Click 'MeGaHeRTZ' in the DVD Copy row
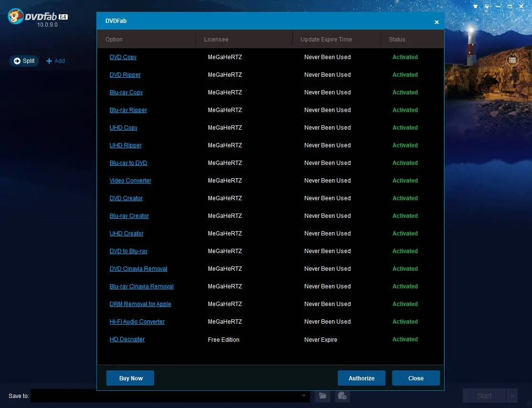This screenshot has height=408, width=532. tap(225, 57)
